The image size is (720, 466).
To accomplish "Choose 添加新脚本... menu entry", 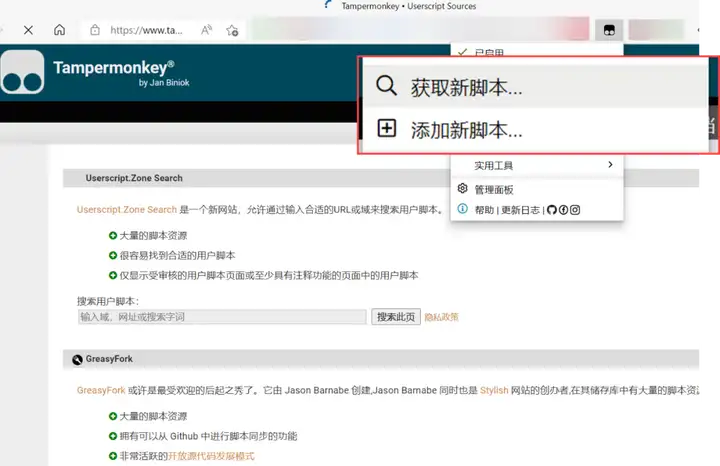I will (535, 129).
